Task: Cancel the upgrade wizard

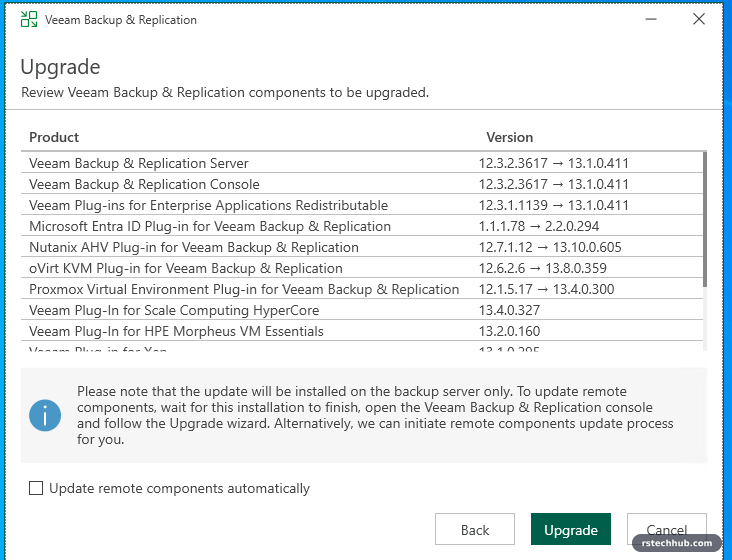Action: [x=667, y=529]
